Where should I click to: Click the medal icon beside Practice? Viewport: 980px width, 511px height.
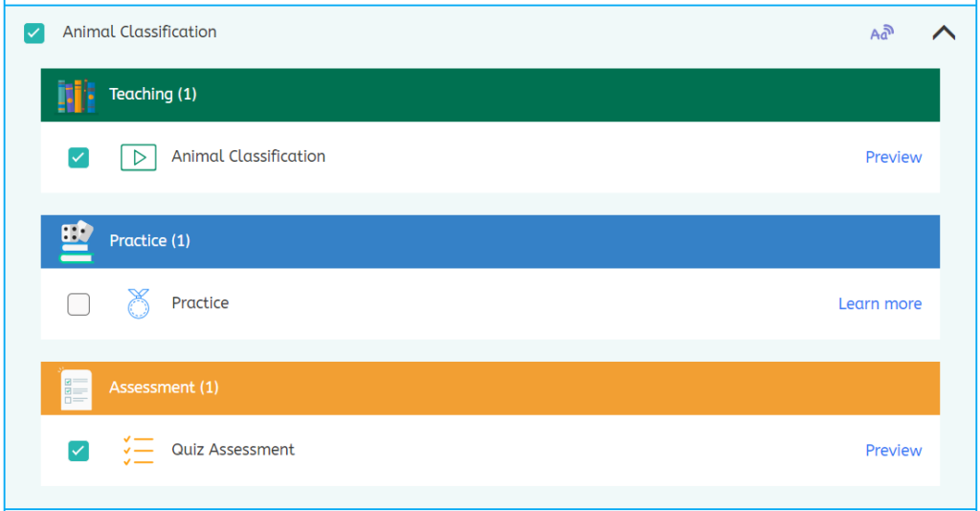point(139,304)
